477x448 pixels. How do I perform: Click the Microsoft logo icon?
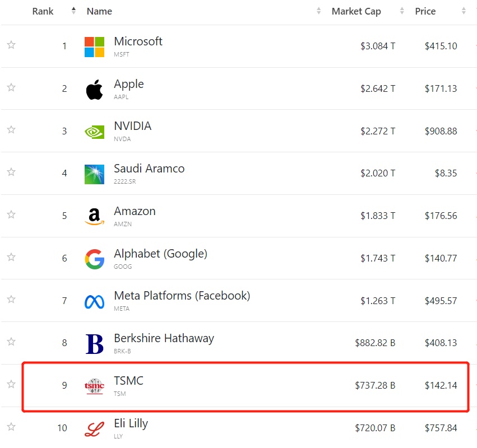(94, 47)
